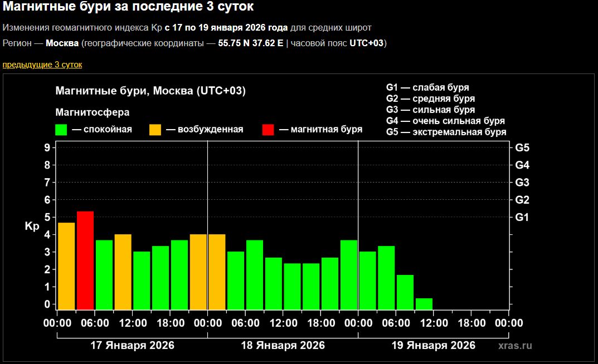This screenshot has height=364, width=598.
Task: Click the red 'магнитная буря' legend swatch
Action: point(268,130)
